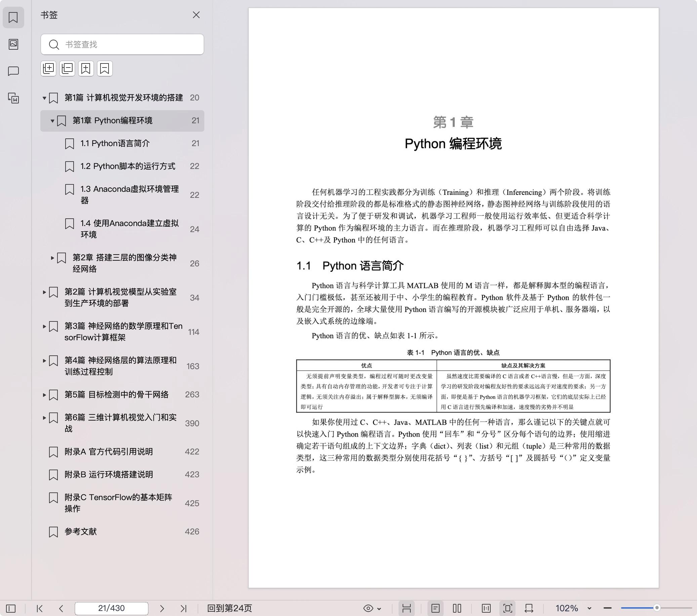Open the thumbnails sidebar panel icon
The image size is (697, 616).
pyautogui.click(x=13, y=44)
